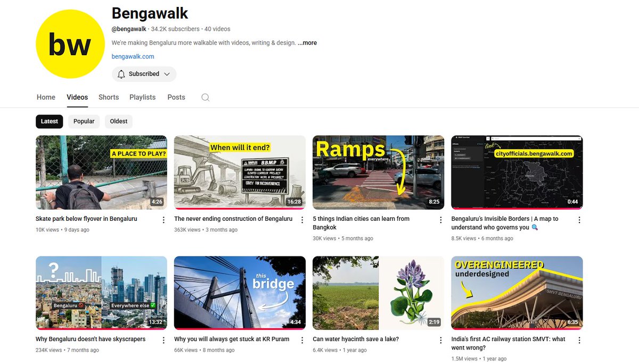The width and height of the screenshot is (639, 364).
Task: Open title Why Bengaluru doesn't have skyscrapers
Action: (91, 339)
